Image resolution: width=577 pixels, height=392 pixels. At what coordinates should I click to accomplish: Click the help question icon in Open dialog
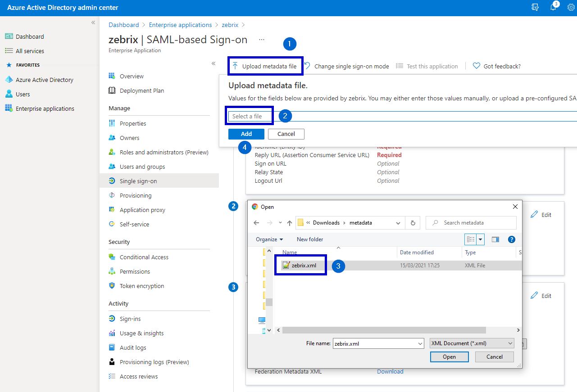pos(511,239)
